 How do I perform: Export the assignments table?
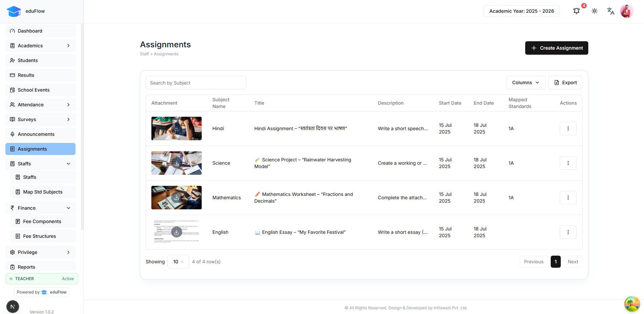565,83
